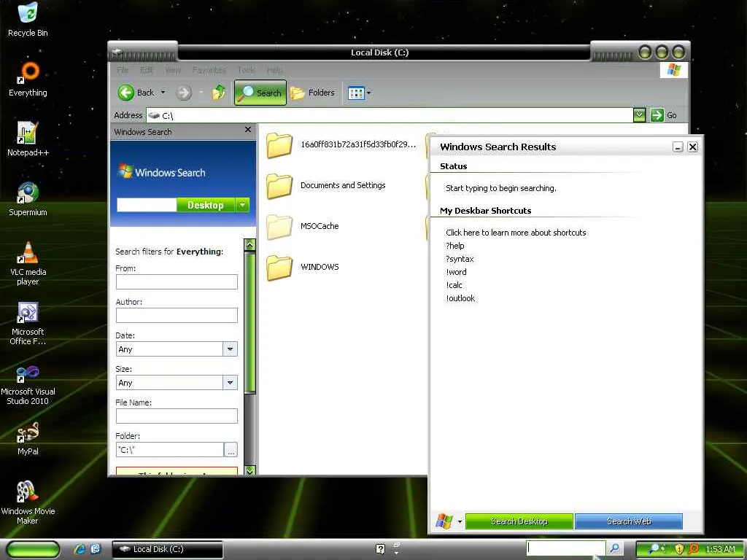Launch the Everything desktop shortcut
Viewport: 747px width, 560px height.
pos(28,79)
